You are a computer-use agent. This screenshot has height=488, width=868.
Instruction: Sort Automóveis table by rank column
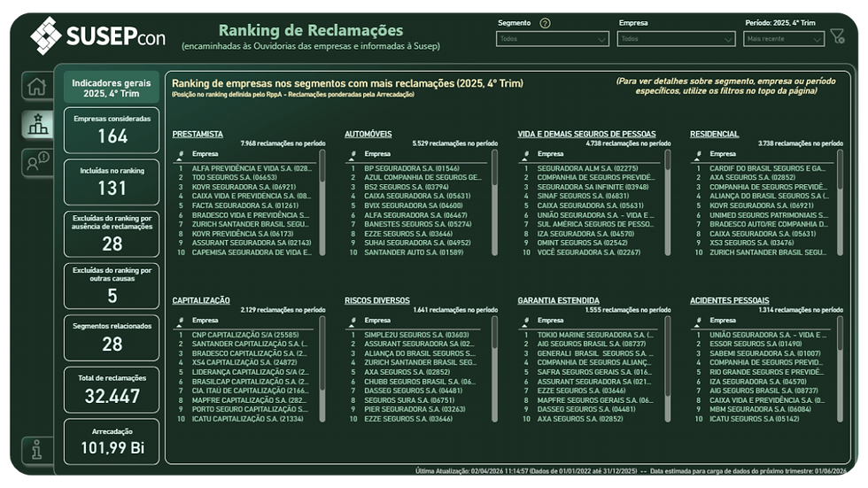pos(353,154)
